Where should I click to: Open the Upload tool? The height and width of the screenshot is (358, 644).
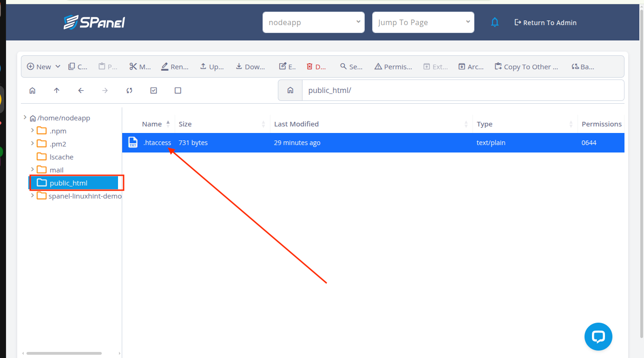click(x=212, y=66)
